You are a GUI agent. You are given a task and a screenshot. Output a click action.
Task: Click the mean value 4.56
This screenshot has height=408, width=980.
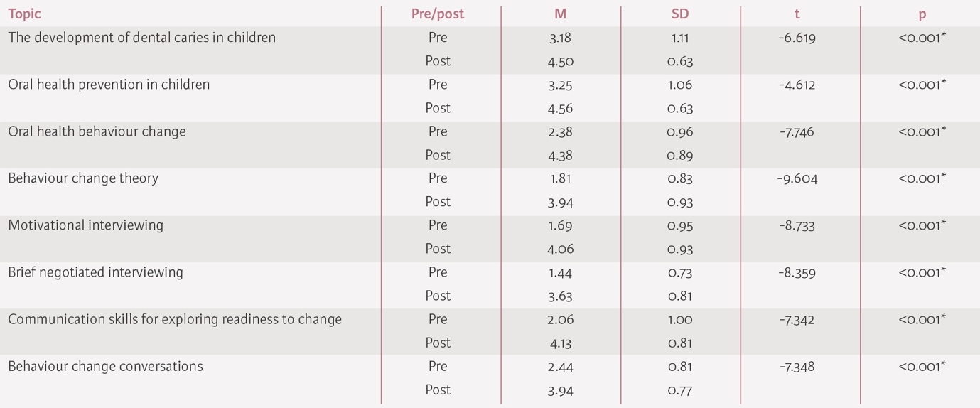(x=561, y=108)
